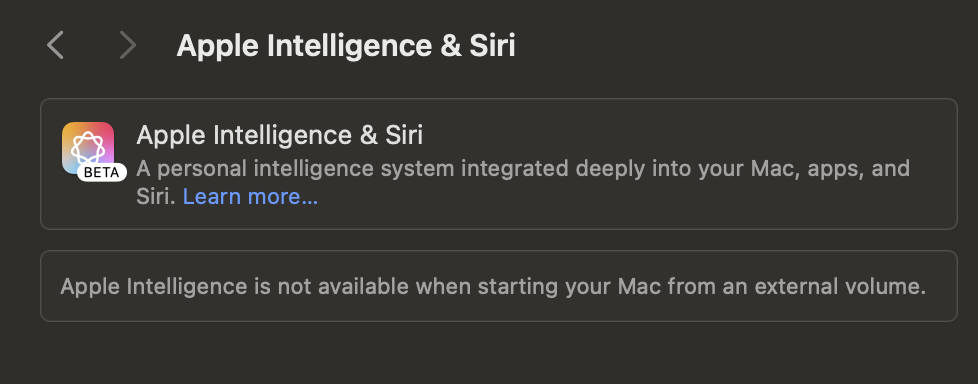Image resolution: width=978 pixels, height=384 pixels.
Task: Go forward using the right chevron
Action: (128, 46)
